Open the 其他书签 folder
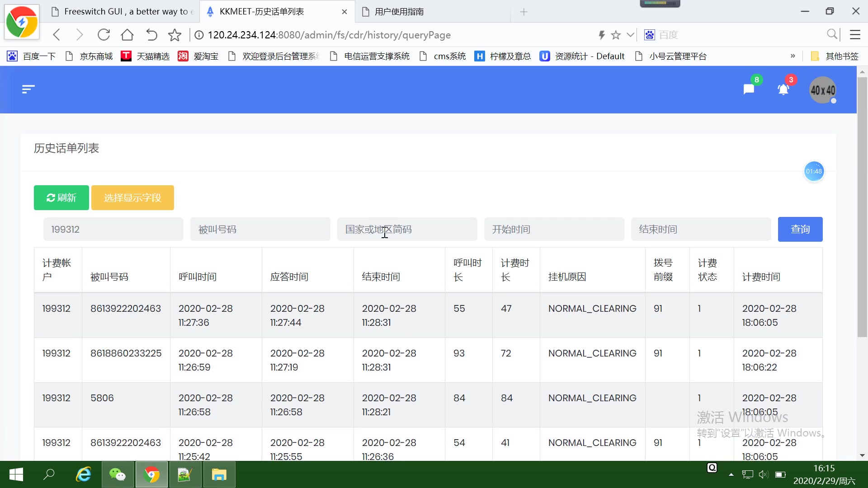This screenshot has height=488, width=868. click(x=835, y=56)
